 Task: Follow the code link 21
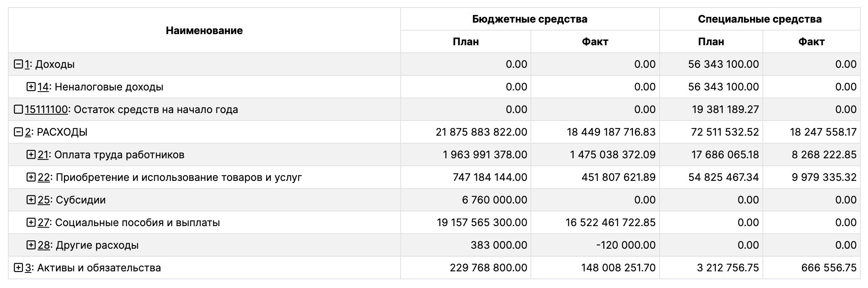(43, 155)
